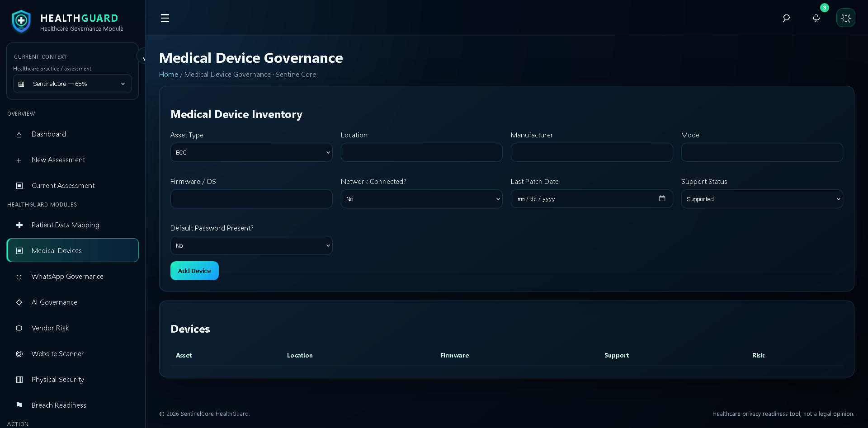868x428 pixels.
Task: Click the Last Patch Date field
Action: pos(592,199)
